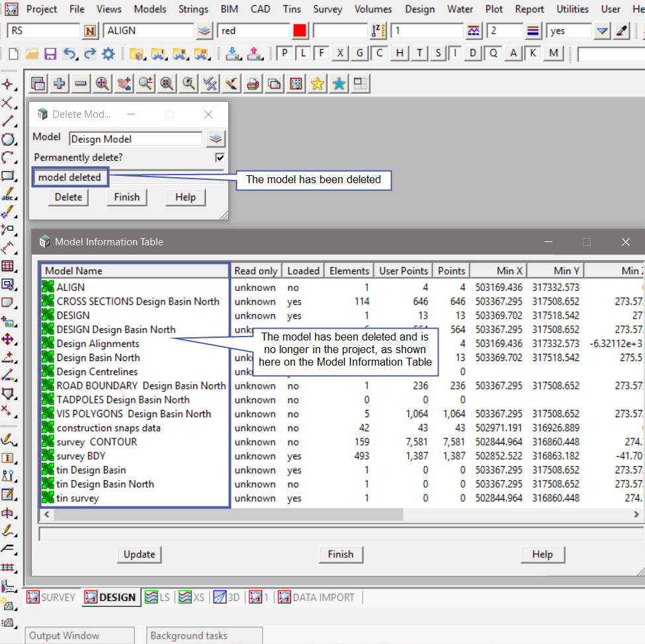
Task: Click Update in Model Information Table
Action: click(x=140, y=555)
